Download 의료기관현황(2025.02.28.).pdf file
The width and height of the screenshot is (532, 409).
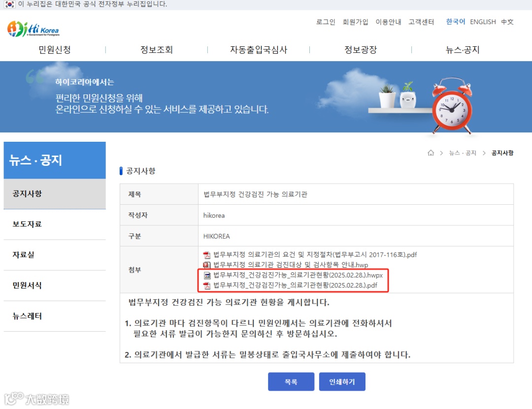click(x=295, y=285)
